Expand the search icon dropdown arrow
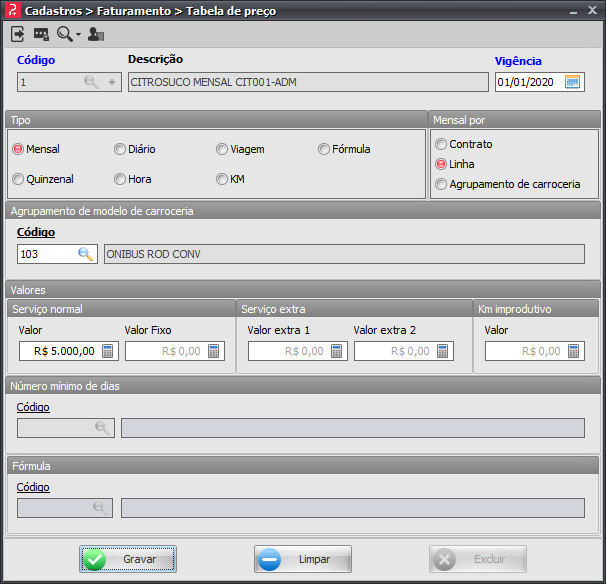 click(78, 34)
